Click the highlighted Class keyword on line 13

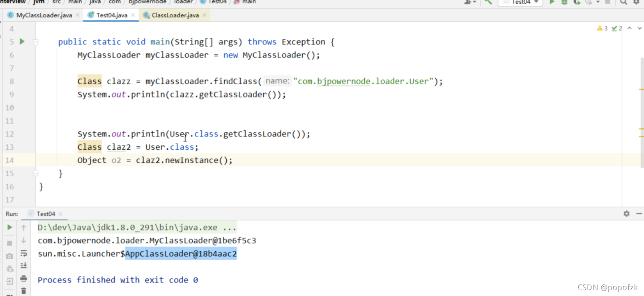(x=90, y=147)
